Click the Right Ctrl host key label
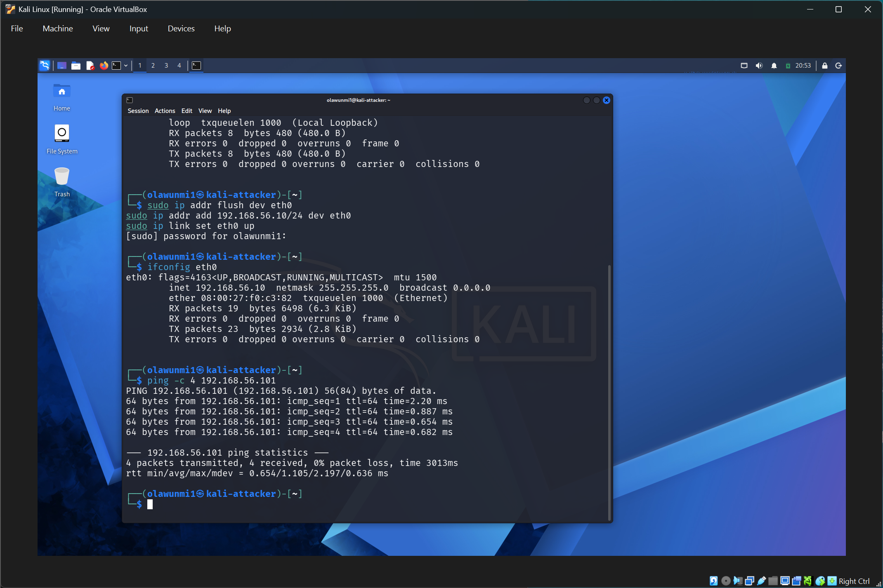This screenshot has width=883, height=588. pyautogui.click(x=854, y=581)
